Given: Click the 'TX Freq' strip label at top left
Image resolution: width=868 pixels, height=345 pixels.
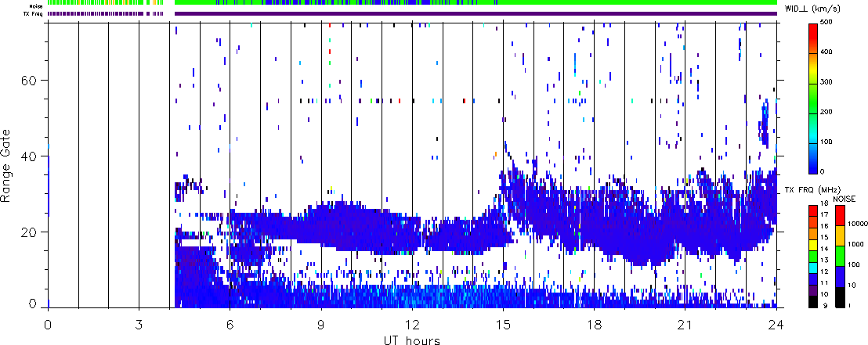Looking at the screenshot, I should [x=34, y=14].
